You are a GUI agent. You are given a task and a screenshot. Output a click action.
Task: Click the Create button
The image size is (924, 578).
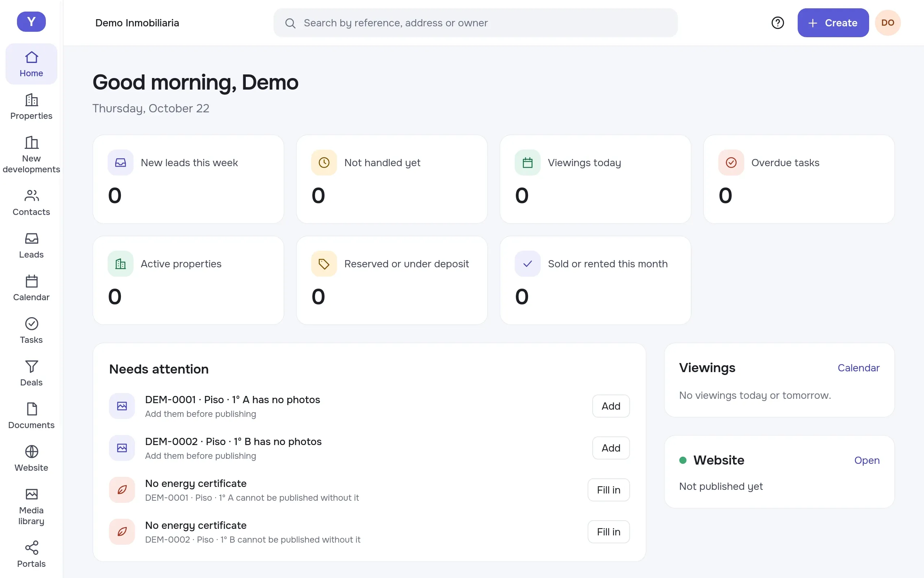(x=833, y=23)
